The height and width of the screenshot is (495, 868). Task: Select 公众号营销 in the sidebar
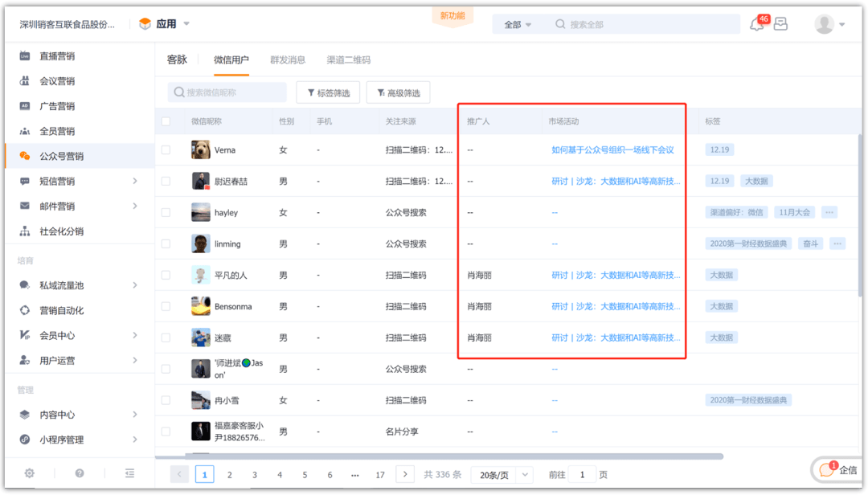coord(79,156)
